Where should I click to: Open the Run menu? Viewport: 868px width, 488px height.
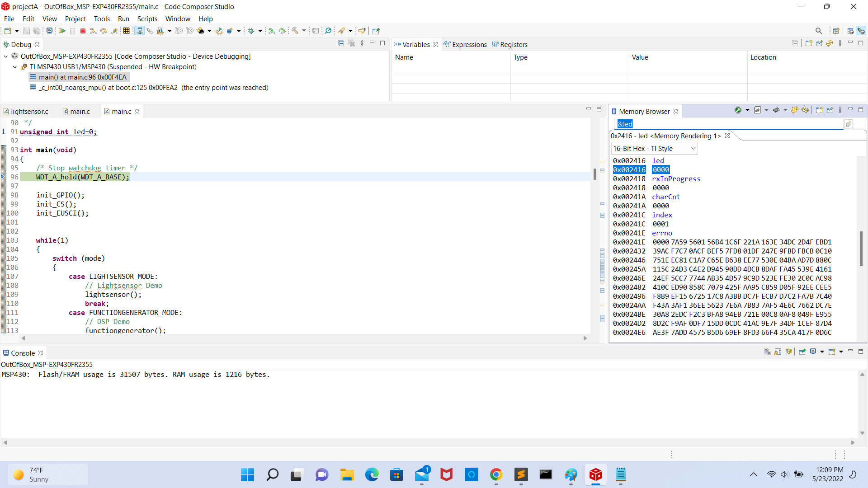click(123, 19)
